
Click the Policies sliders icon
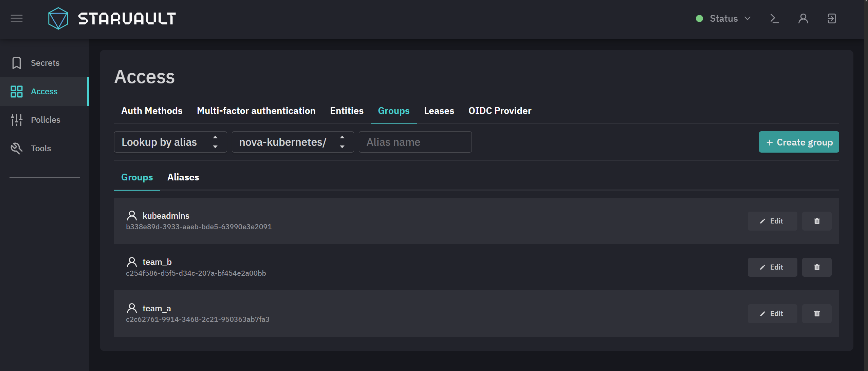pyautogui.click(x=17, y=120)
